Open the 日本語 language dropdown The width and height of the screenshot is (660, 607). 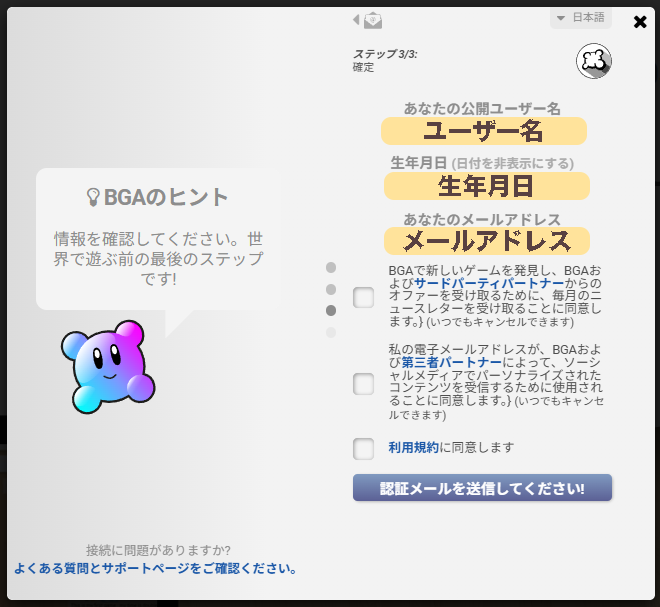[580, 18]
